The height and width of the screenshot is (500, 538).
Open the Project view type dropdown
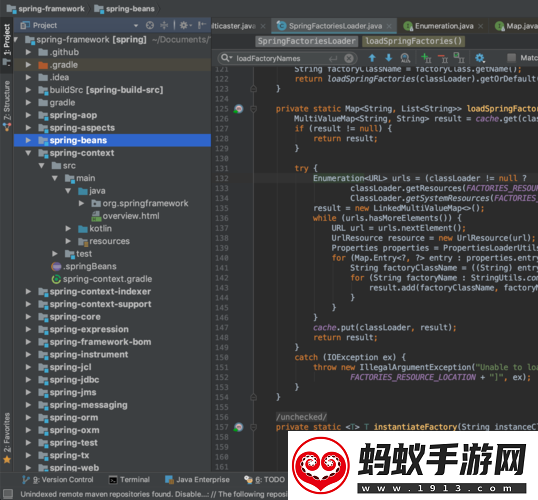tap(136, 26)
